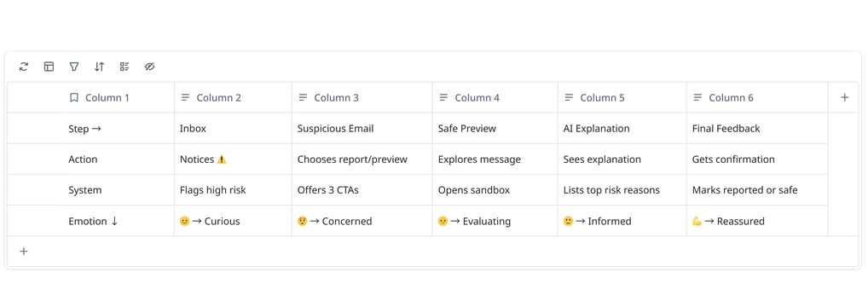Open the group-by list icon
The image size is (868, 307).
tap(124, 67)
